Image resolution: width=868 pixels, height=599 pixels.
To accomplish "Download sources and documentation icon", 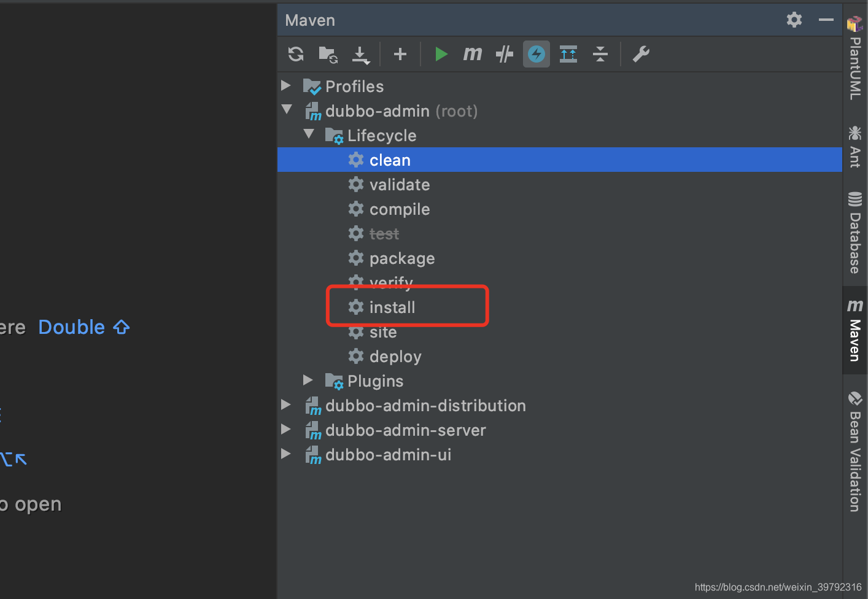I will pyautogui.click(x=360, y=55).
